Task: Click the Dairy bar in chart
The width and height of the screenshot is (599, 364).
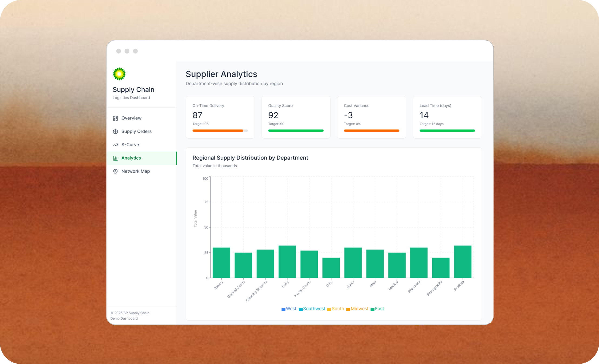Action: [x=287, y=262]
